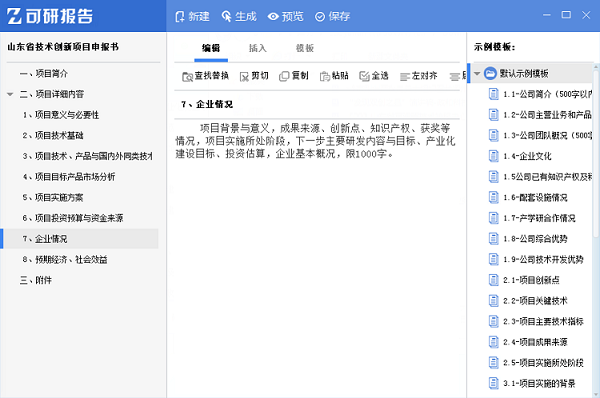Click the 预览 (Preview) eye icon
Viewport: 600px width, 398px height.
point(273,16)
